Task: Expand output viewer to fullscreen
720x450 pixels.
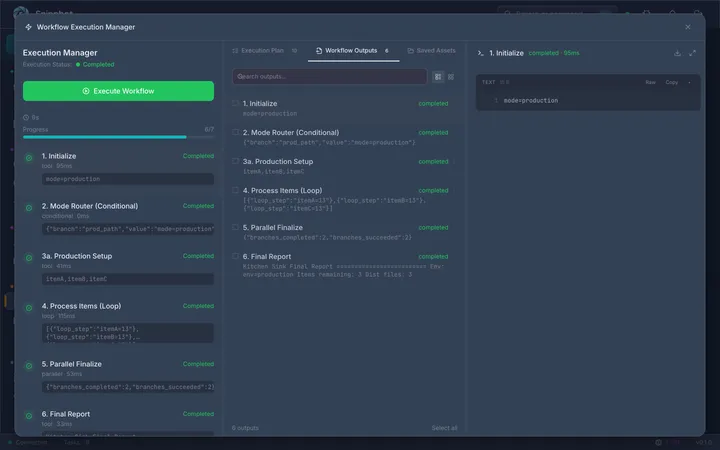Action: (692, 53)
